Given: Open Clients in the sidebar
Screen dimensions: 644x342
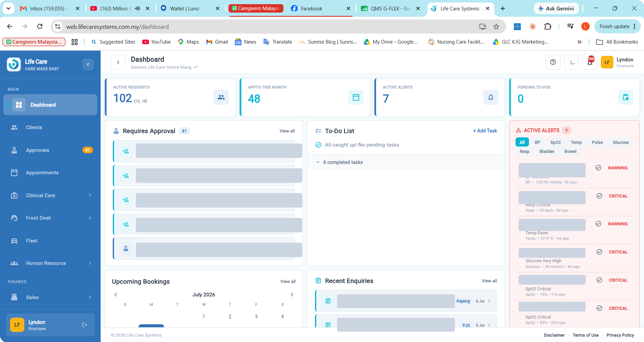Looking at the screenshot, I should (50, 127).
